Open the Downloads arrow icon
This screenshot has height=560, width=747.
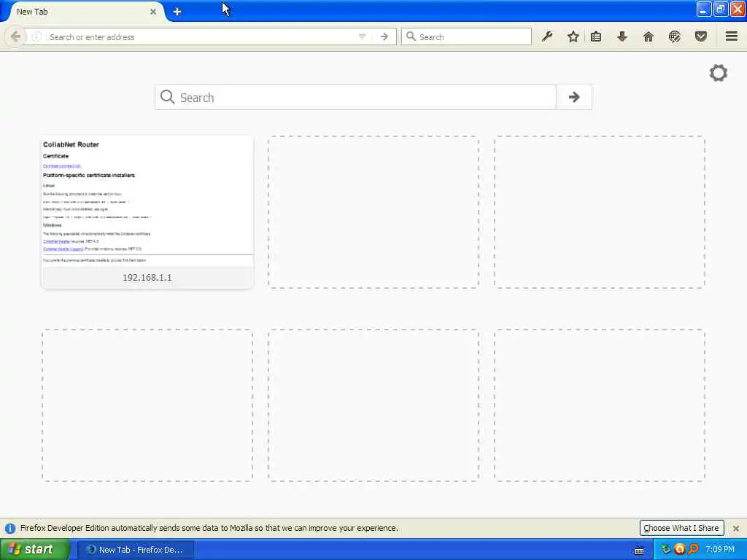point(622,36)
